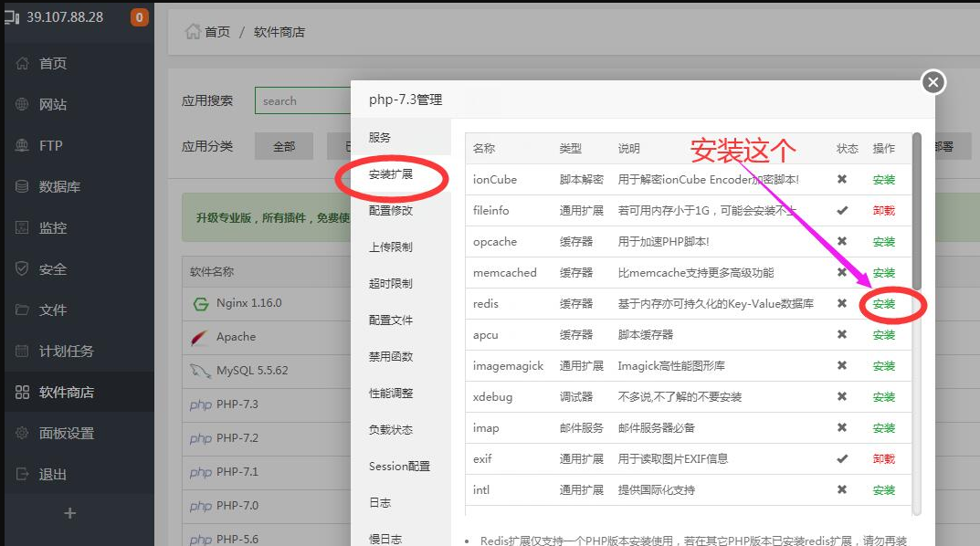Open the 文件 folder icon
980x546 pixels.
pyautogui.click(x=22, y=310)
